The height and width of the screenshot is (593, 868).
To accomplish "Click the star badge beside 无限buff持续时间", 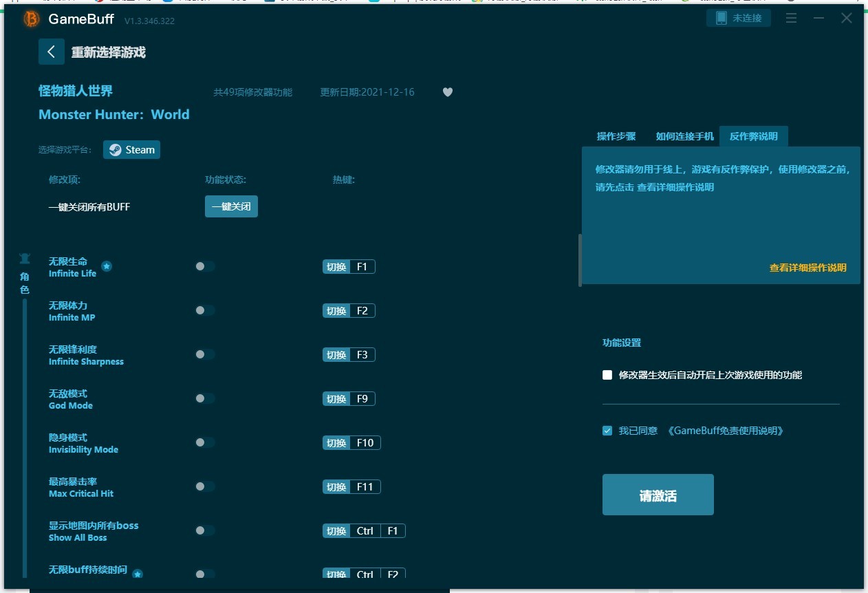I will [138, 573].
